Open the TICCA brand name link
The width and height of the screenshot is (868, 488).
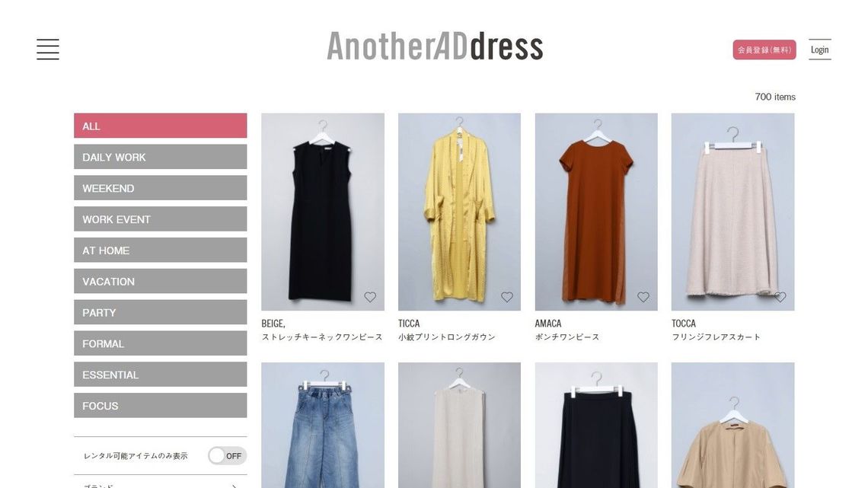pos(409,323)
